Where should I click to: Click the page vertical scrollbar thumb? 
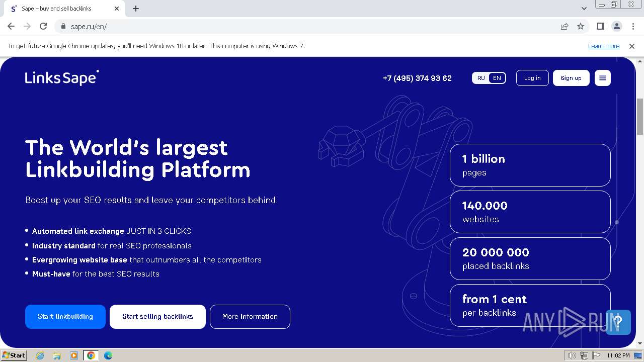(640, 117)
